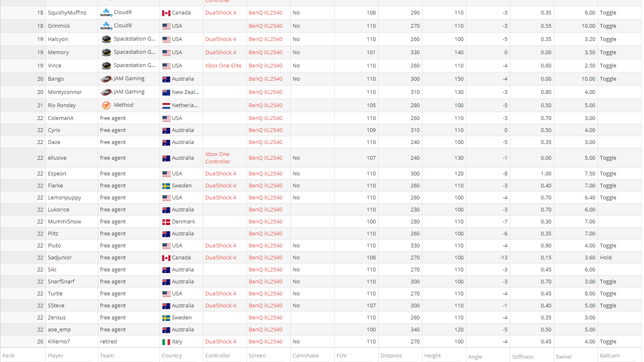Viewport: 644px width, 362px height.
Task: Click the New Zealand flag beside Montyconnor
Action: [166, 93]
